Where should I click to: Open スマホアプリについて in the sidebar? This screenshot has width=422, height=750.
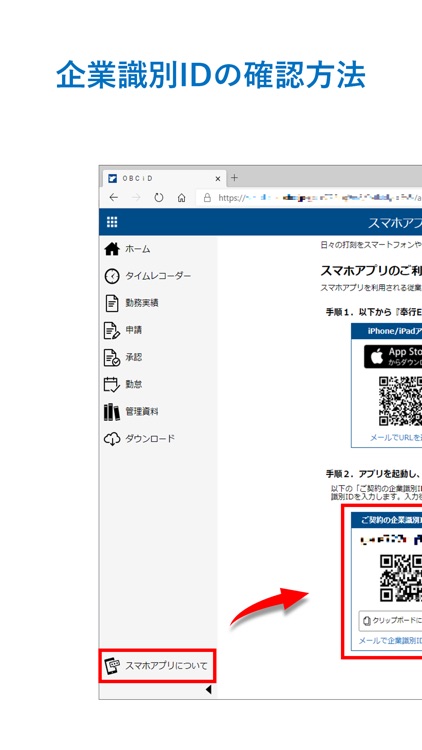tap(166, 665)
